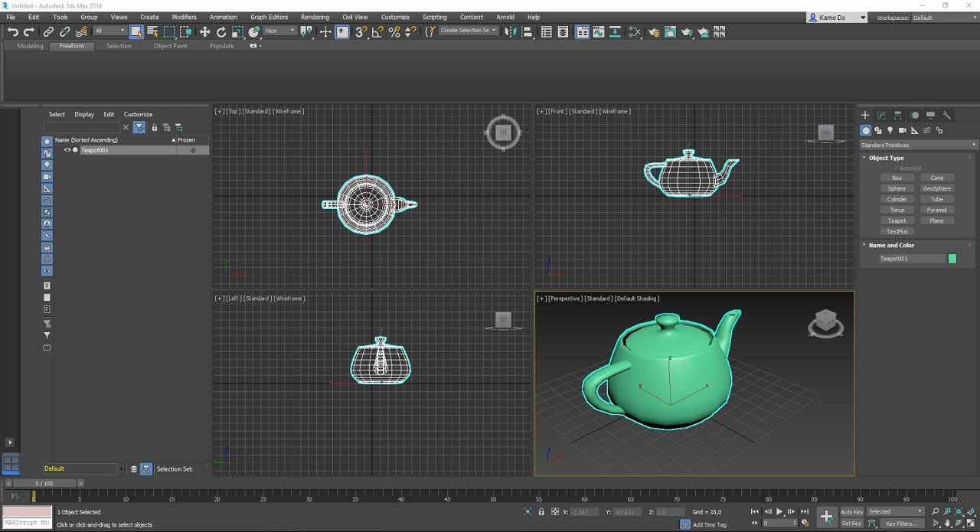
Task: Click the Angle Snap toggle icon
Action: [x=377, y=32]
